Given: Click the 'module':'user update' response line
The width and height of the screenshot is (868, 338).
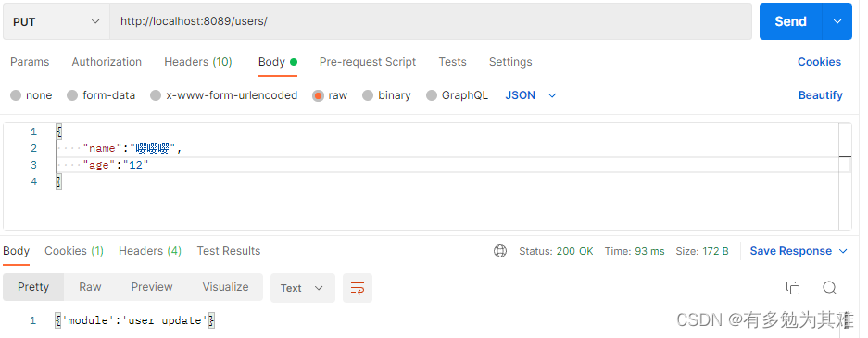Looking at the screenshot, I should (134, 320).
